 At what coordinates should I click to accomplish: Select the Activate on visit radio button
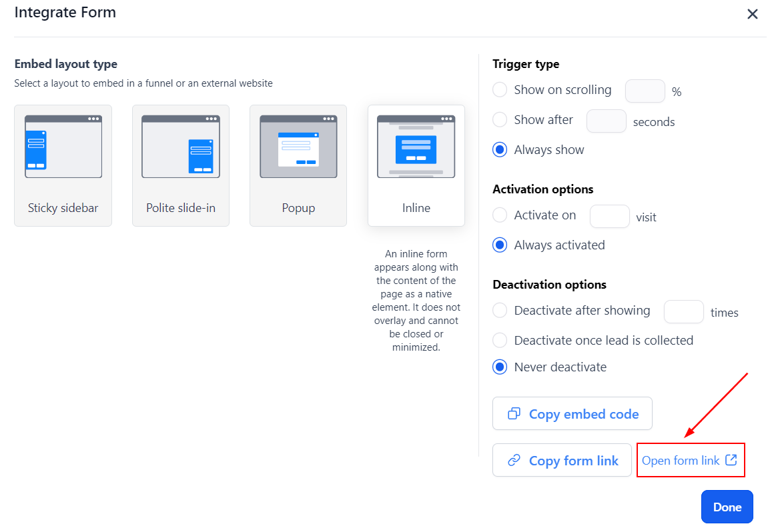(x=500, y=215)
